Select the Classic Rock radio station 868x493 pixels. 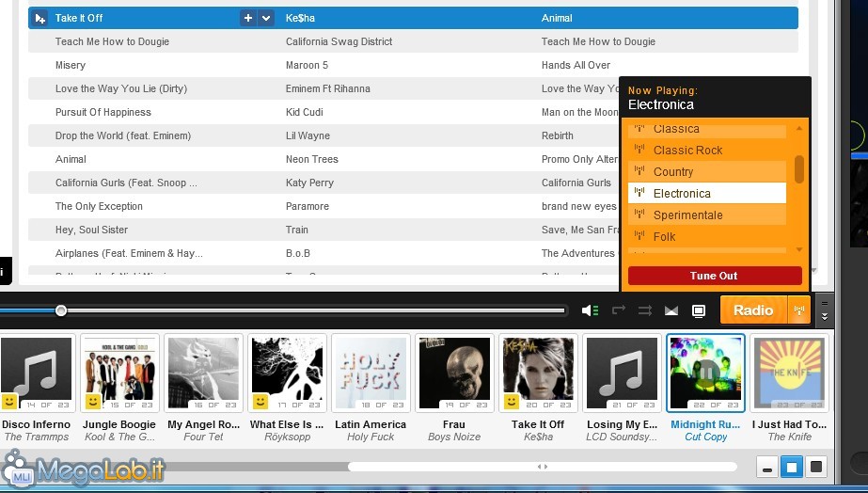coord(707,151)
